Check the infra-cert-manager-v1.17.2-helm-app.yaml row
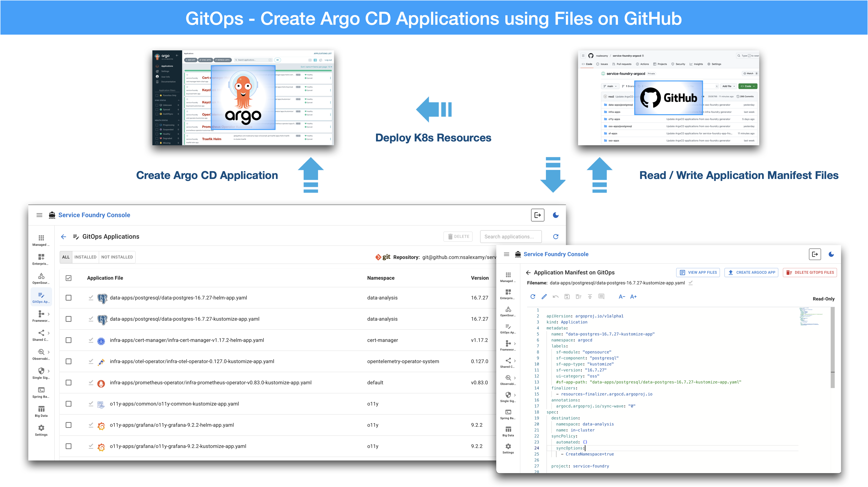 68,340
